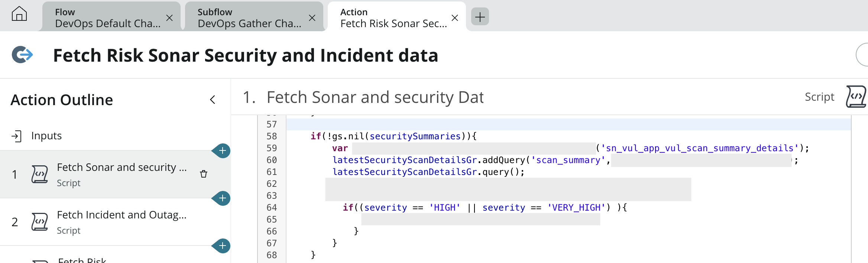
Task: Click the Script label in step header
Action: tap(819, 97)
